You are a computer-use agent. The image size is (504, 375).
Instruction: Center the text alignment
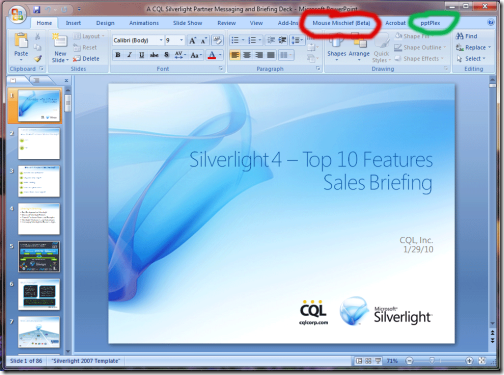click(x=247, y=55)
